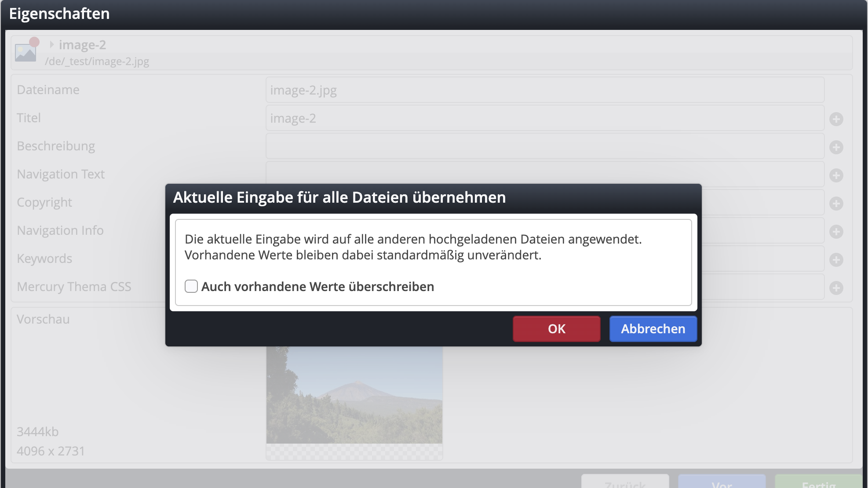Go back using the Zurück button

pos(625,484)
